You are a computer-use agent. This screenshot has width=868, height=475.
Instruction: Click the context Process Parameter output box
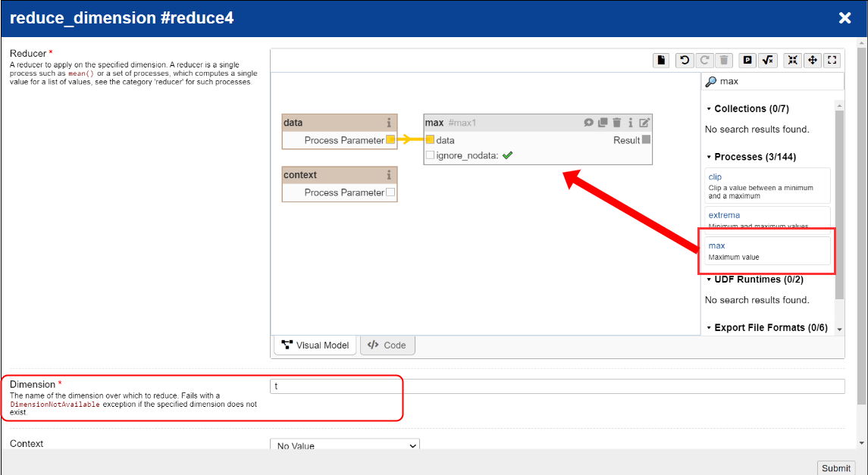coord(390,192)
